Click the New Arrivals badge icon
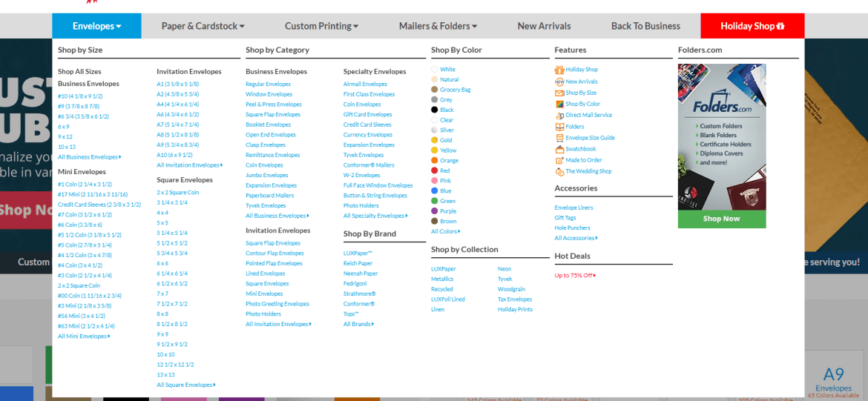 [559, 82]
